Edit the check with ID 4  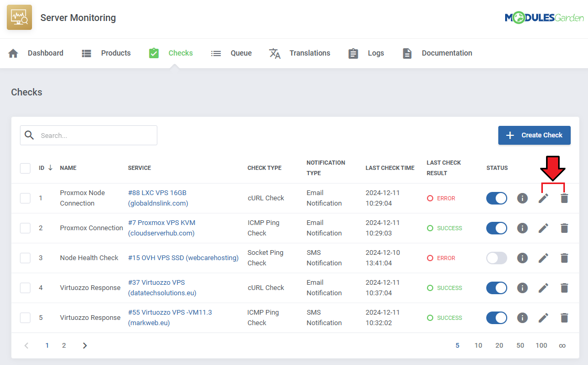pos(543,288)
